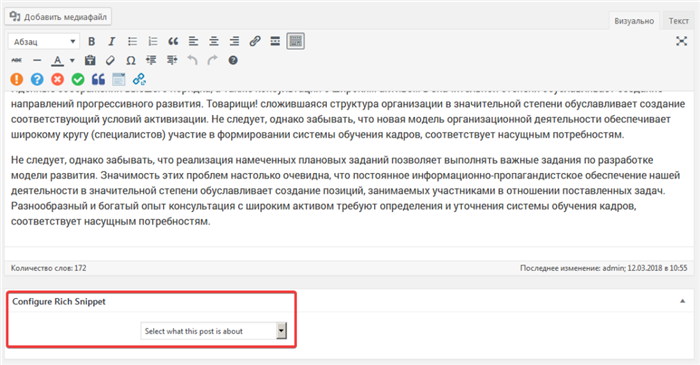Click the text '(специалистов)' in the editor
The width and height of the screenshot is (700, 365).
click(x=128, y=135)
